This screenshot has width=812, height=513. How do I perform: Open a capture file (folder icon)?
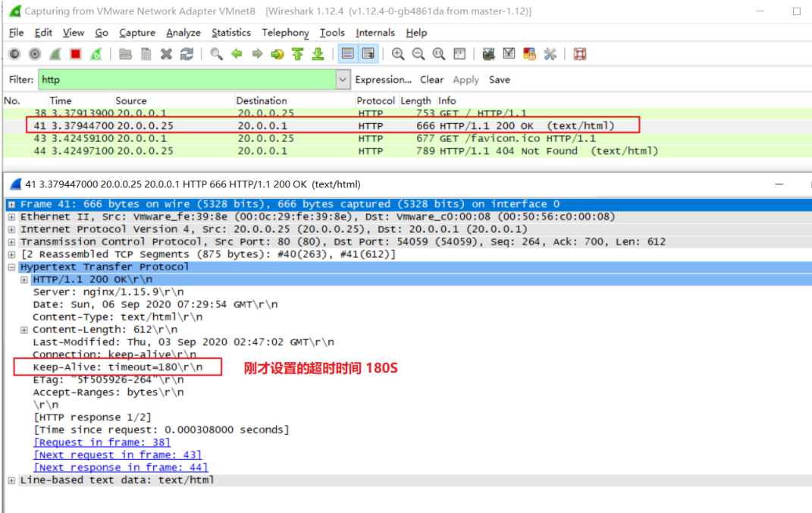(x=125, y=54)
